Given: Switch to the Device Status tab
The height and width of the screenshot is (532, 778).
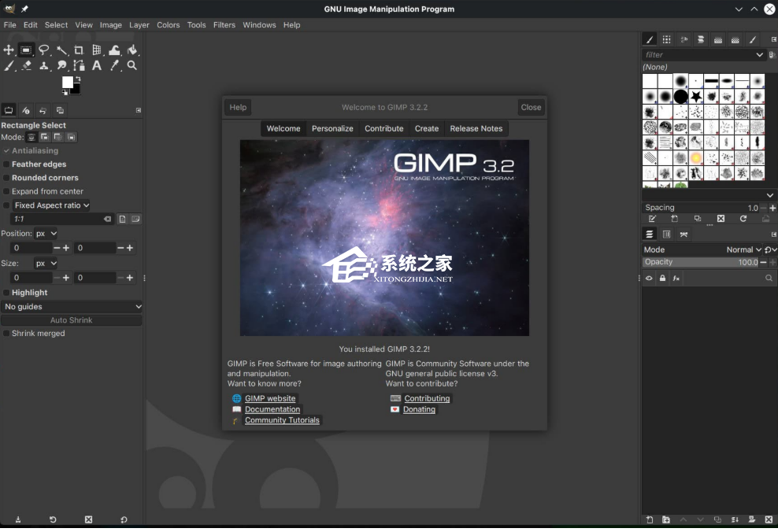Looking at the screenshot, I should [x=26, y=110].
